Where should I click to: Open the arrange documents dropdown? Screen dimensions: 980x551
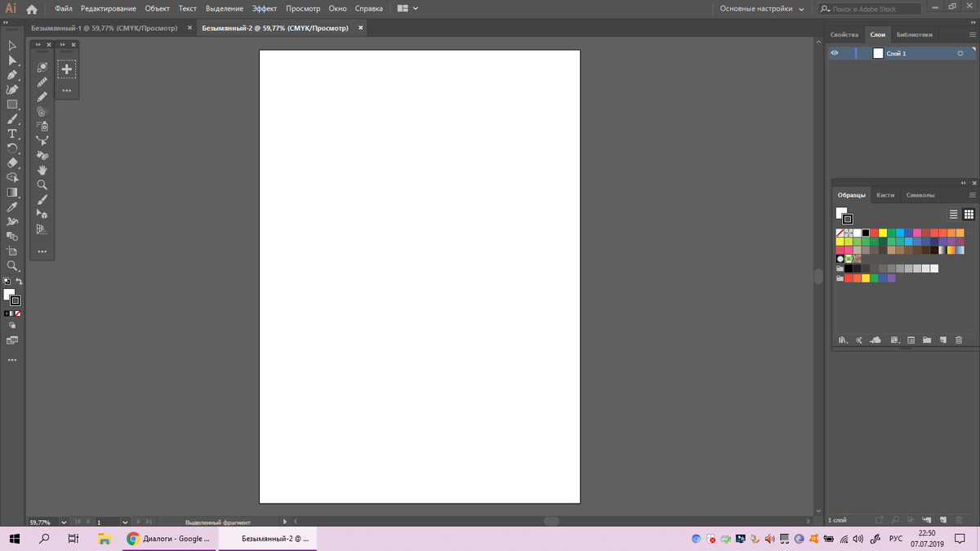coord(408,8)
